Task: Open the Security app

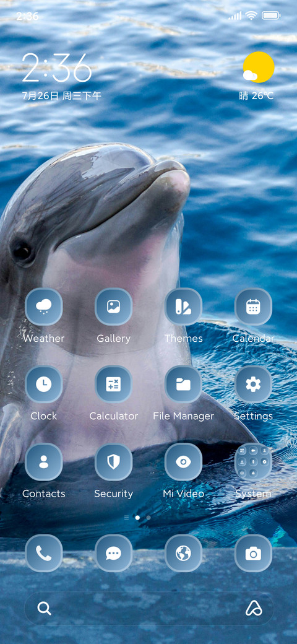Action: [x=114, y=462]
